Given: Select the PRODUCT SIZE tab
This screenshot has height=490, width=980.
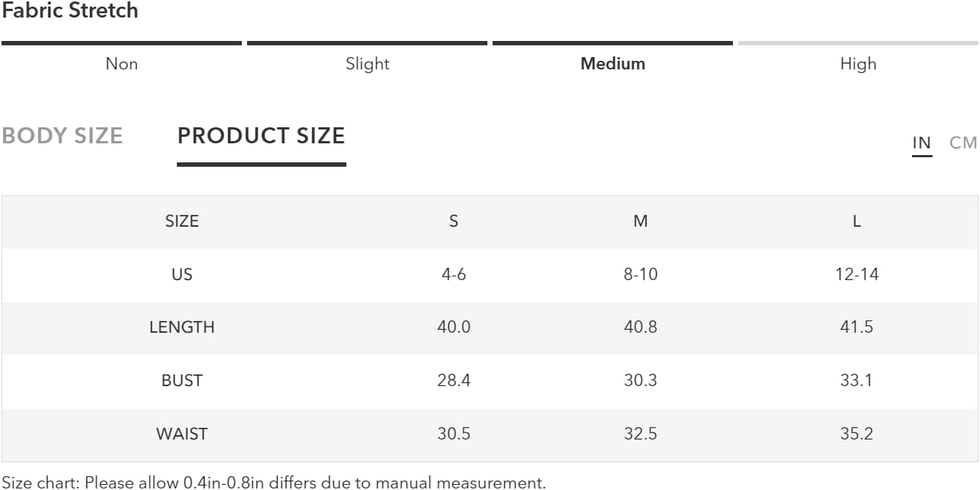Looking at the screenshot, I should (261, 136).
